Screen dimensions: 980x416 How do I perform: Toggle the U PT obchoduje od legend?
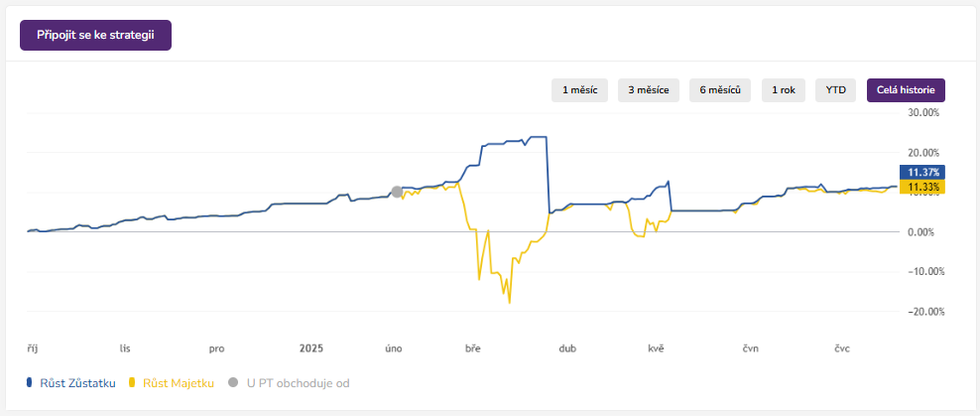pos(296,382)
